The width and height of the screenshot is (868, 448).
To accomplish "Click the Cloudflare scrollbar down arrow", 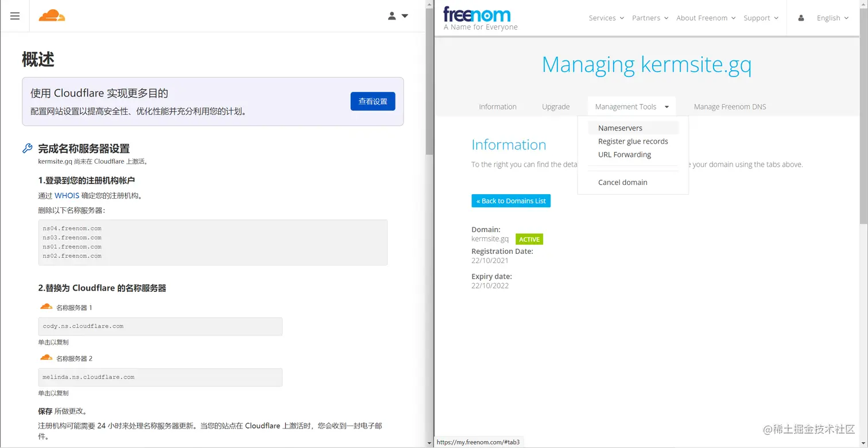I will coord(429,443).
